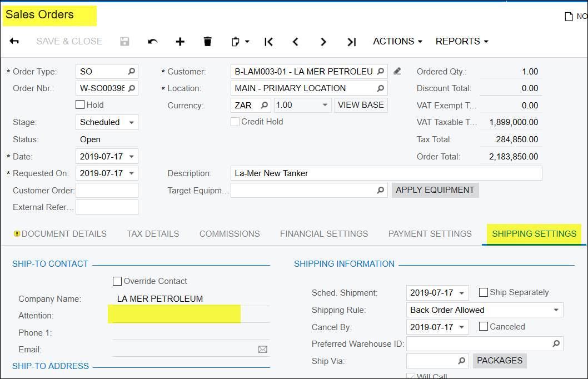Open the Actions dropdown menu
The height and width of the screenshot is (379, 588).
point(397,42)
